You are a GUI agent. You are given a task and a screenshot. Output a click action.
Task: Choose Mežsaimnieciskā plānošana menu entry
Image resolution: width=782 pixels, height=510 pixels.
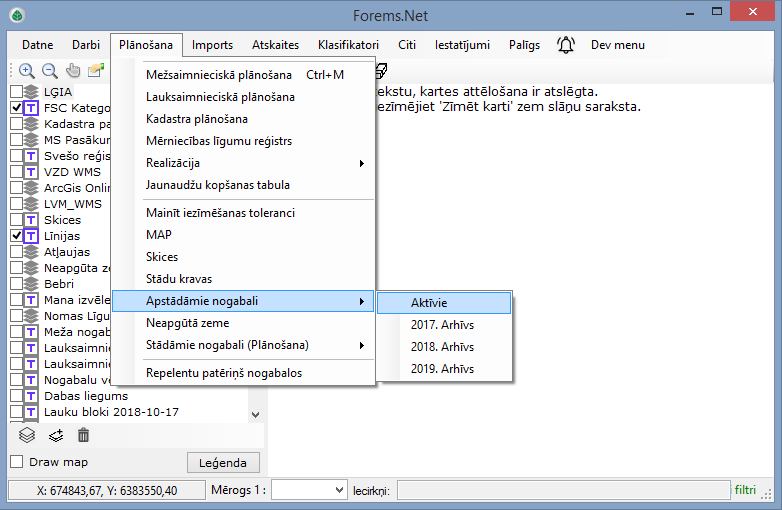tap(243, 75)
